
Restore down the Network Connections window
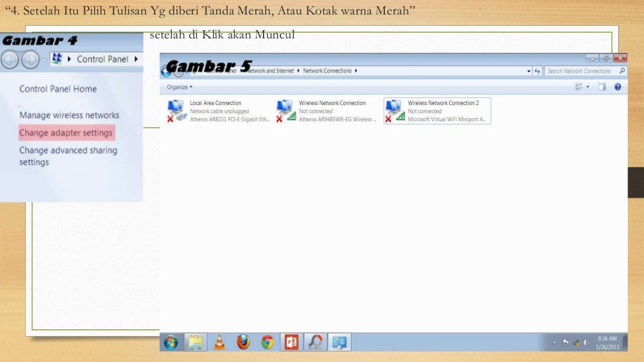tap(606, 58)
